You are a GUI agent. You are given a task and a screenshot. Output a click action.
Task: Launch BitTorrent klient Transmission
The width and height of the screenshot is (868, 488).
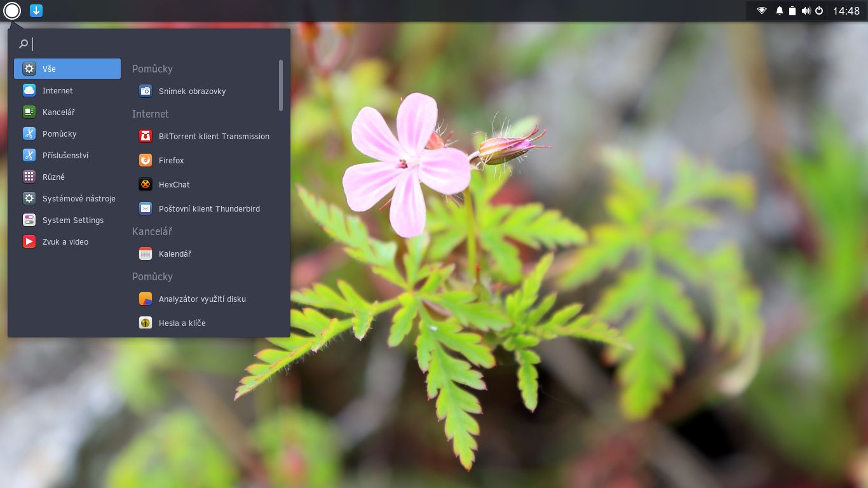point(203,136)
